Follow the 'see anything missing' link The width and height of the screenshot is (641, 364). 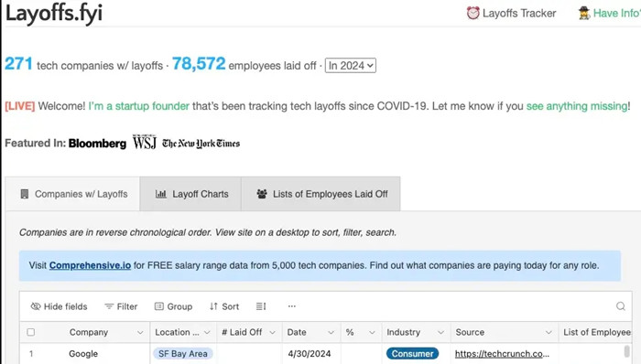tap(577, 106)
